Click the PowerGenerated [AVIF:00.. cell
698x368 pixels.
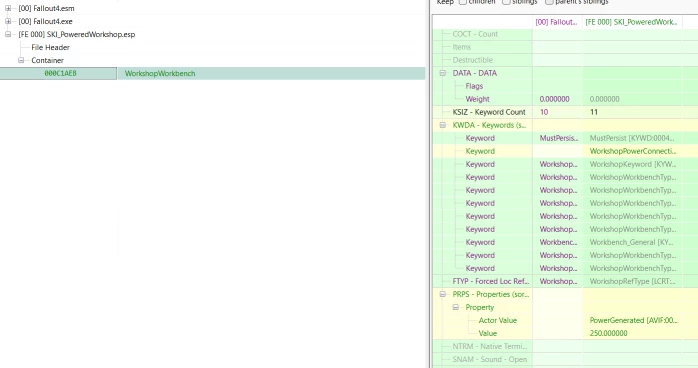[633, 320]
